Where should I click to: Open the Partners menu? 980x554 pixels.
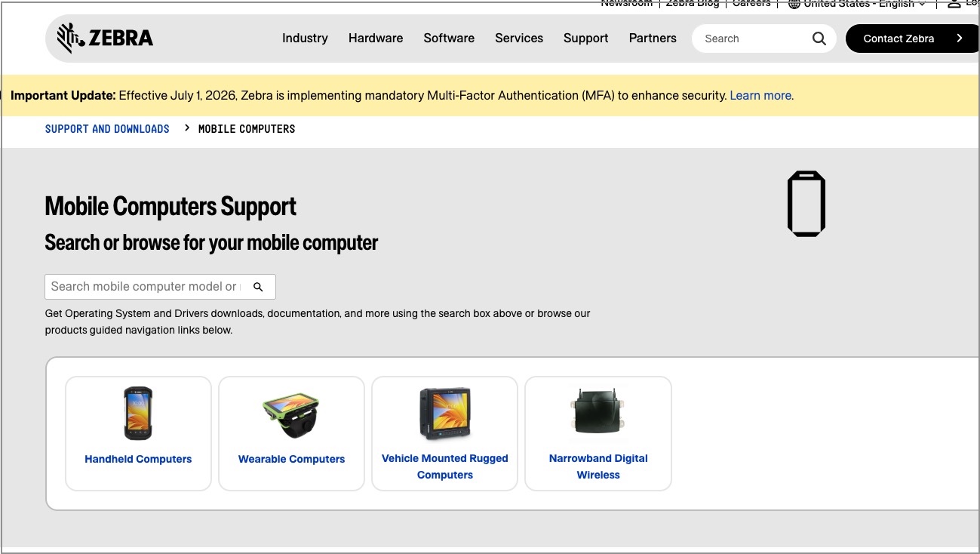[653, 38]
